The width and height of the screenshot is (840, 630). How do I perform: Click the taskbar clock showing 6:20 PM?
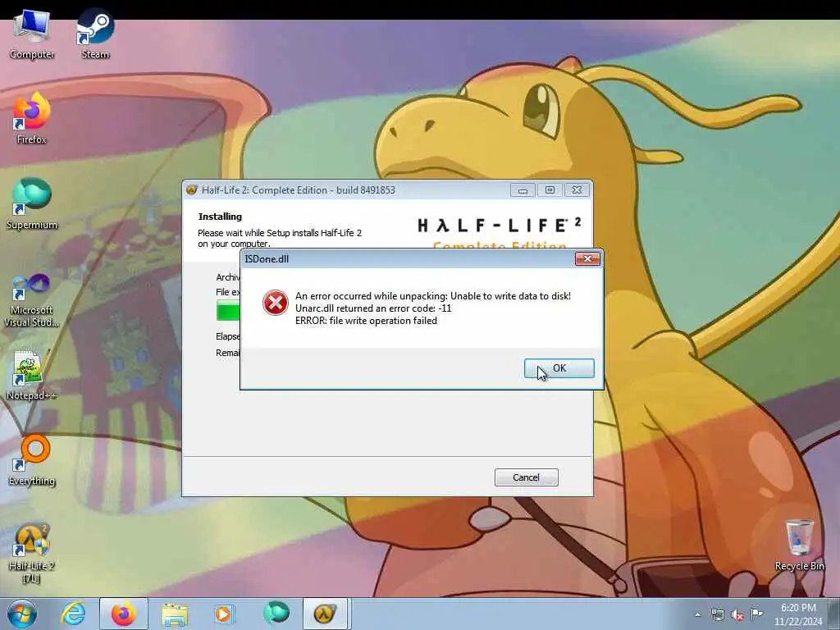[798, 614]
